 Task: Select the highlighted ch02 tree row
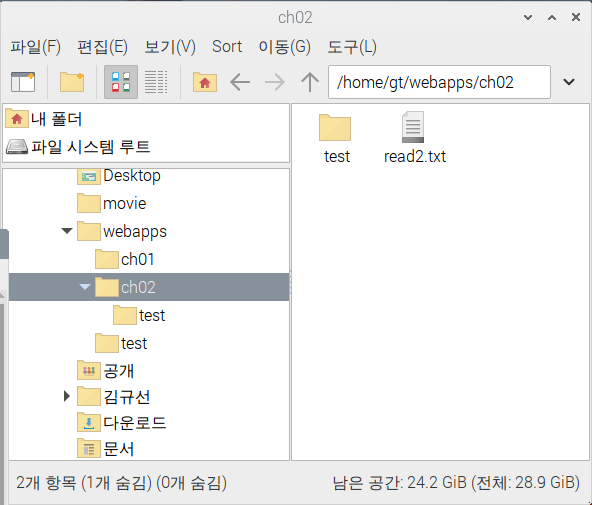[149, 287]
